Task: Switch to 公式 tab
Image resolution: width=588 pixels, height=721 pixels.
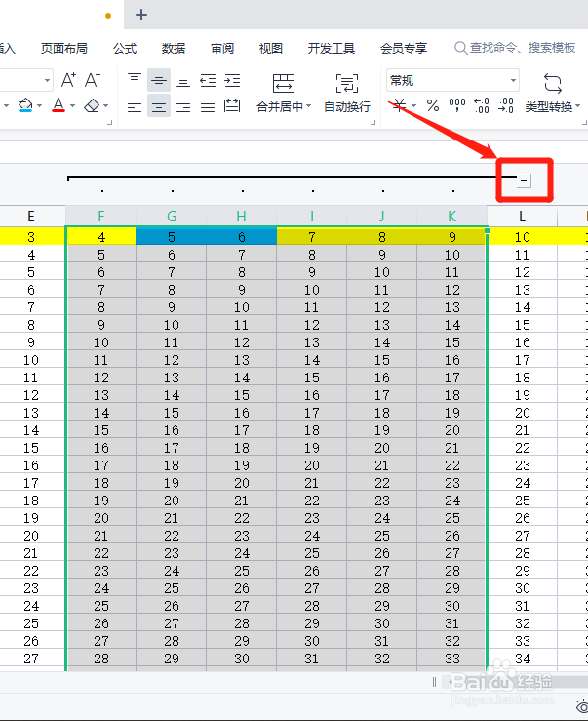Action: 125,48
